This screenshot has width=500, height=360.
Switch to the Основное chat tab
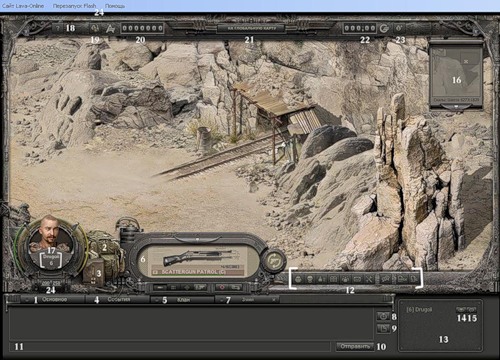click(x=53, y=299)
